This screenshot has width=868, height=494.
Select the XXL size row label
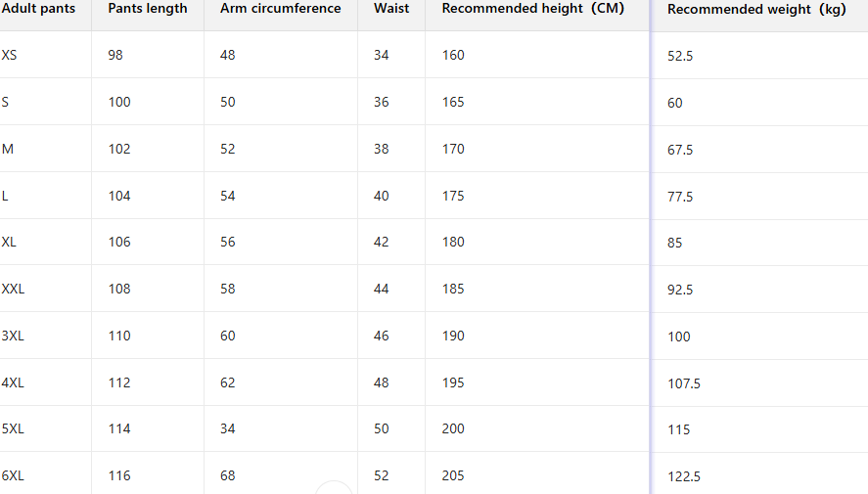click(x=14, y=290)
